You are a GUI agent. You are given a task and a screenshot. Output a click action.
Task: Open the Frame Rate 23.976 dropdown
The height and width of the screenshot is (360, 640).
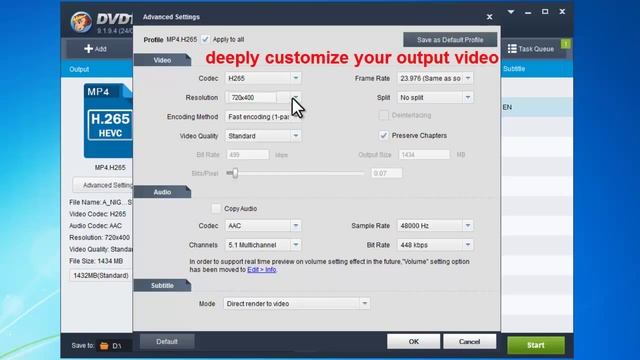point(435,78)
